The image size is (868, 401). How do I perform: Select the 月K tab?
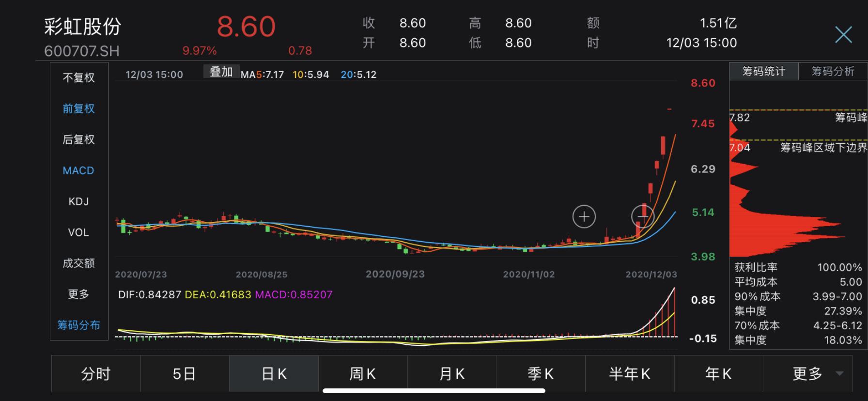[x=451, y=373]
